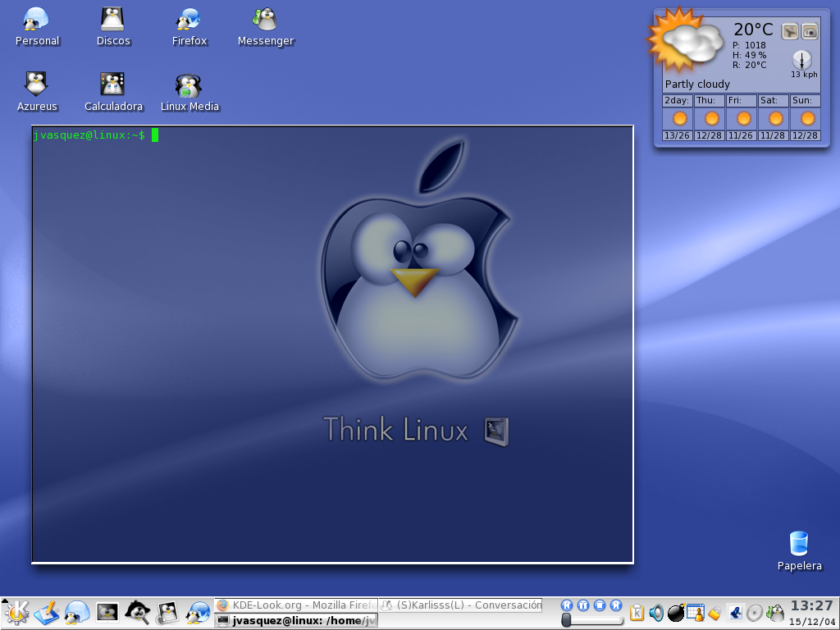Skip to next track in panel player
This screenshot has height=630, width=840.
tap(617, 605)
